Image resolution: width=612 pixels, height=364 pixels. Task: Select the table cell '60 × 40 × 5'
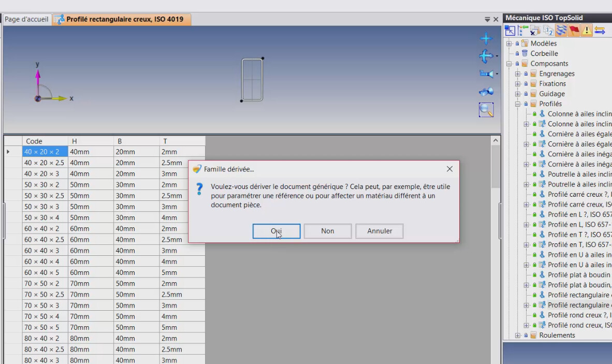click(45, 273)
